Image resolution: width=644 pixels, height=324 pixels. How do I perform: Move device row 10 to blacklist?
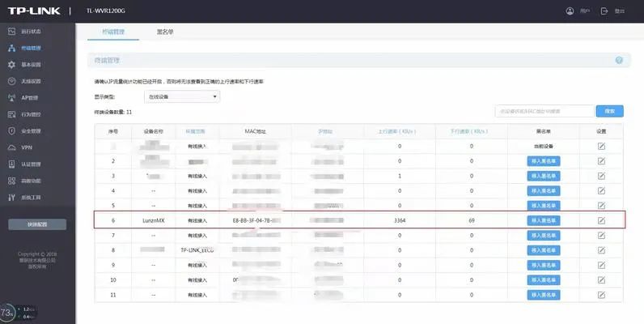pyautogui.click(x=544, y=280)
